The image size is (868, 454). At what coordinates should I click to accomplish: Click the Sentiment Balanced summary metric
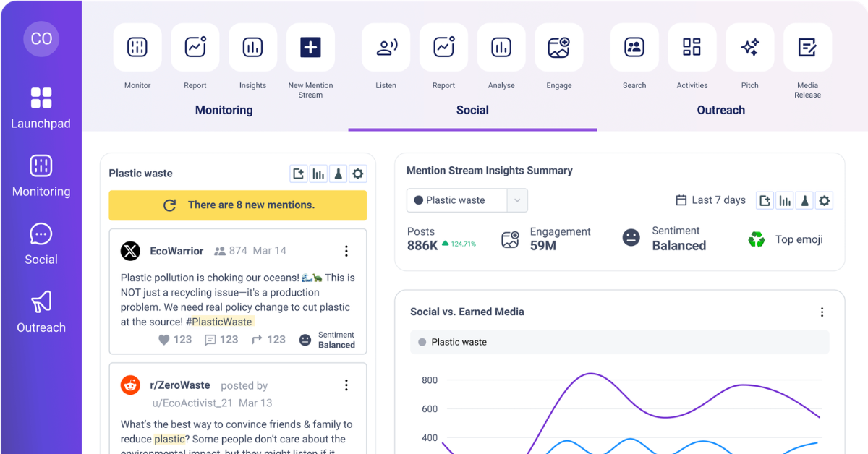click(664, 239)
